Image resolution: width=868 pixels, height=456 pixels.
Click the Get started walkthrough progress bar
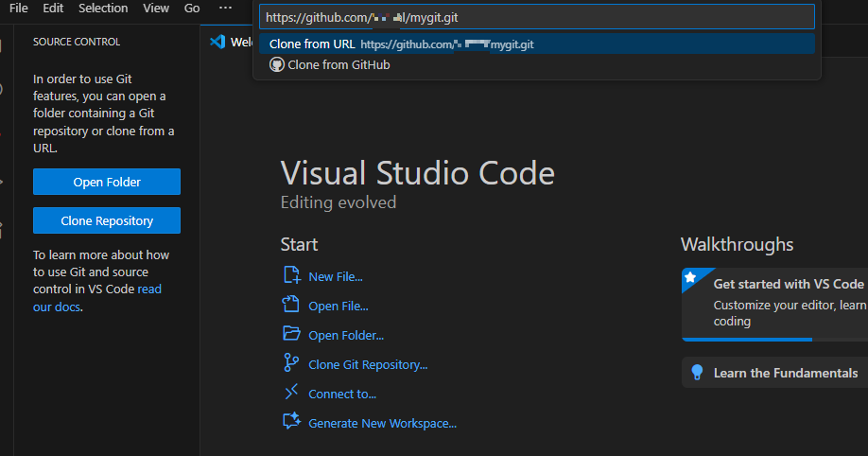pos(775,339)
